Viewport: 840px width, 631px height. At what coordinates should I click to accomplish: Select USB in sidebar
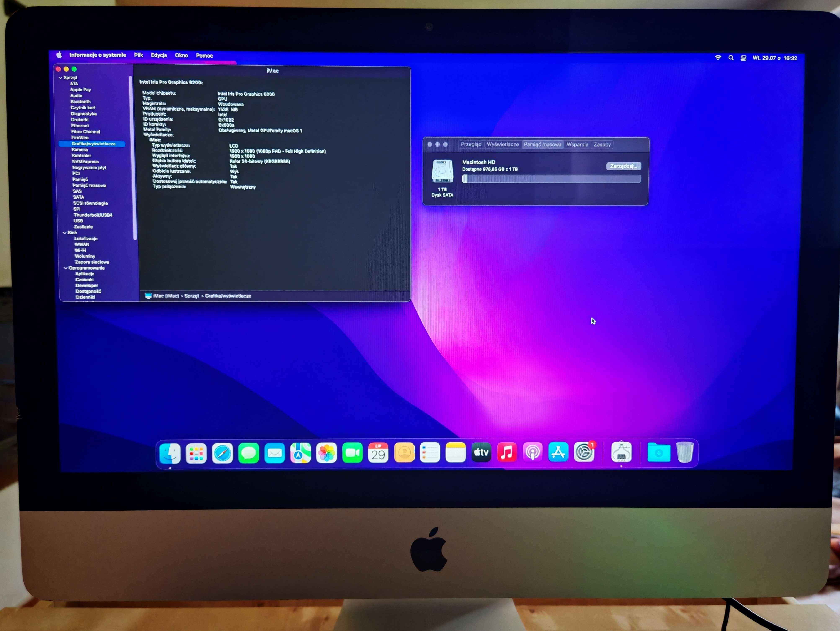(x=78, y=221)
